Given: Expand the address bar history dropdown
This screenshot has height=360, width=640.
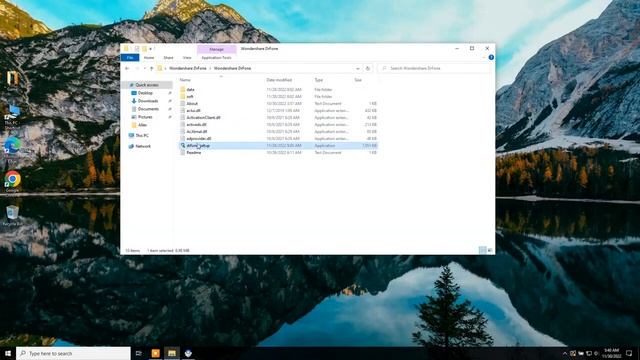Looking at the screenshot, I should [x=358, y=68].
